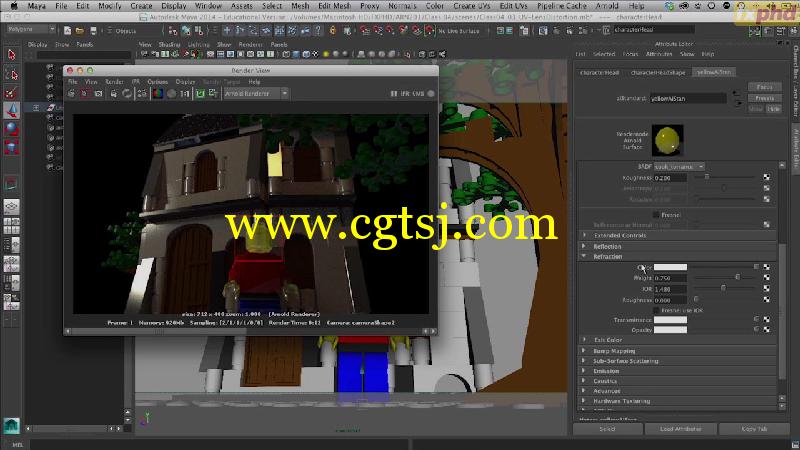Click the snapshot camera icon in Render View
This screenshot has width=800, height=450.
[98, 93]
